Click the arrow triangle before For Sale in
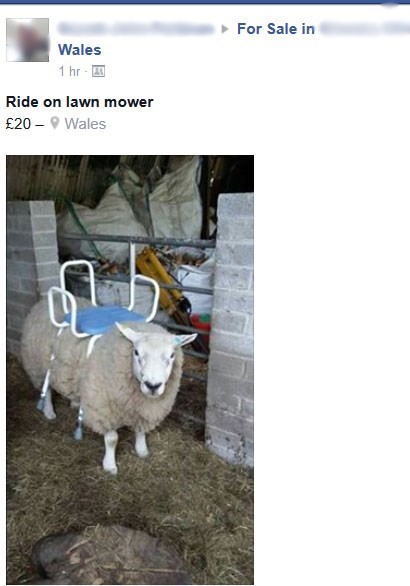The width and height of the screenshot is (410, 586). coord(225,29)
